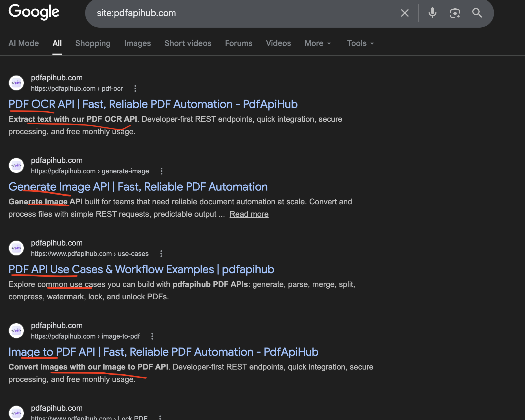Submit the search via the magnifier icon

(x=477, y=13)
